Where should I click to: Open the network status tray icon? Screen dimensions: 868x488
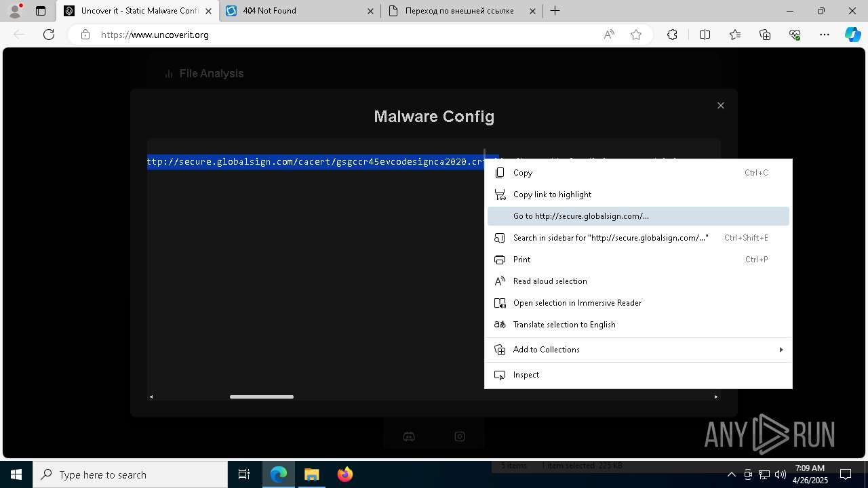[x=764, y=474]
